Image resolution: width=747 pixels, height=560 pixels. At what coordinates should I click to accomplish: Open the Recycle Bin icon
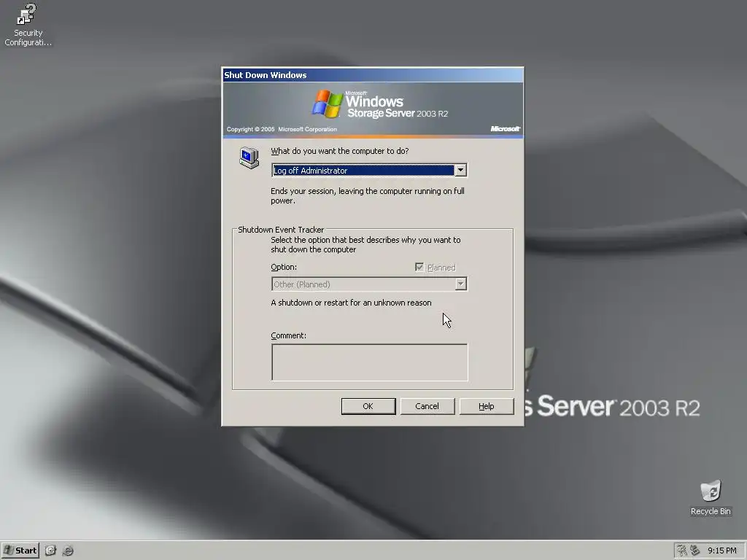point(711,497)
